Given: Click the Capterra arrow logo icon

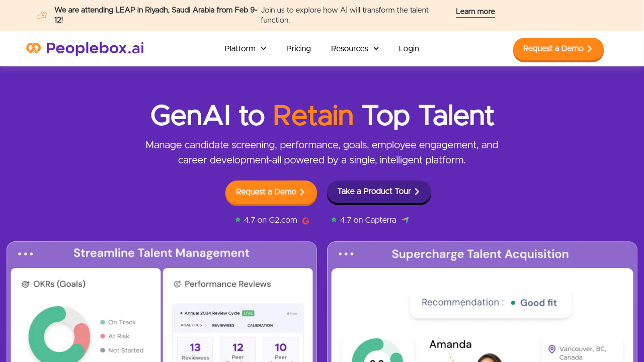Looking at the screenshot, I should point(406,220).
